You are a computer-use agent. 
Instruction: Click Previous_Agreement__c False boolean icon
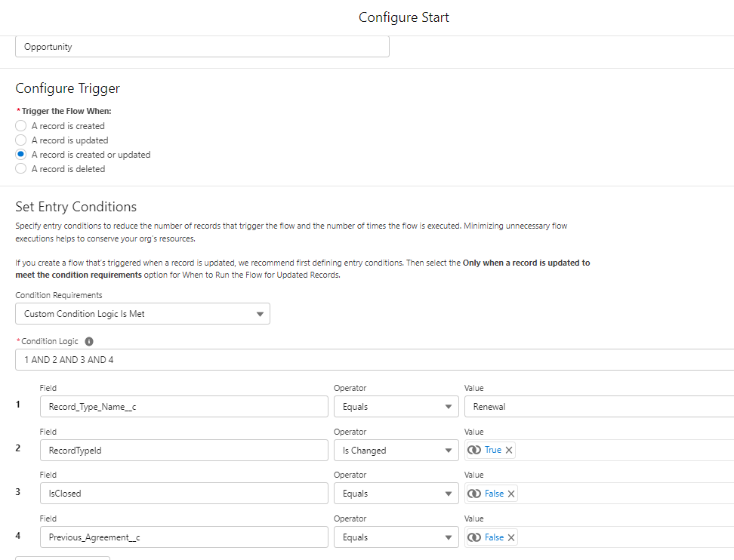point(475,537)
